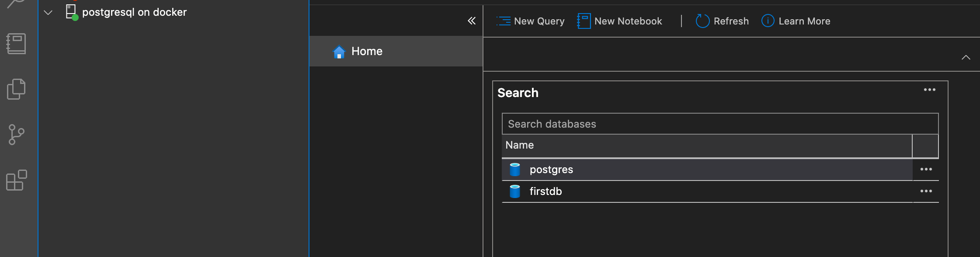Open the Extensions view icon

17,180
